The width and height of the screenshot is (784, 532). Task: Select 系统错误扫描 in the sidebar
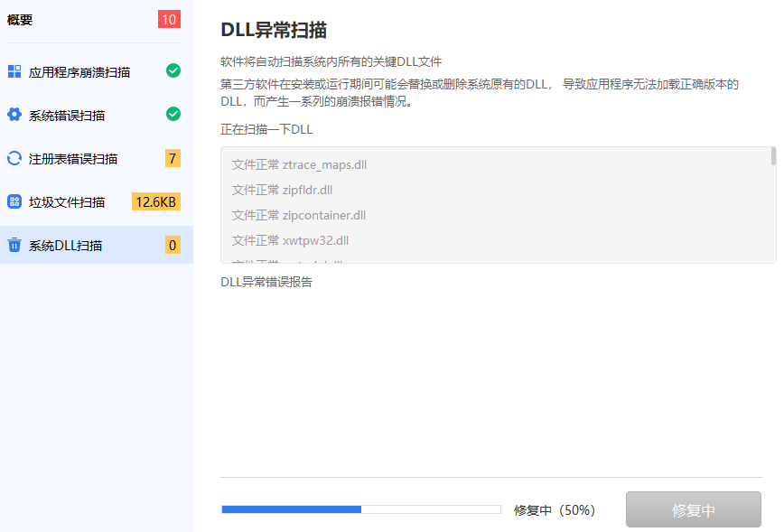tap(97, 115)
